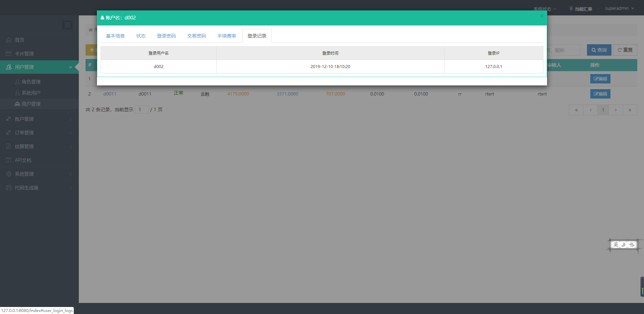Click the 昵称 search input field
This screenshot has width=644, height=314.
click(563, 50)
